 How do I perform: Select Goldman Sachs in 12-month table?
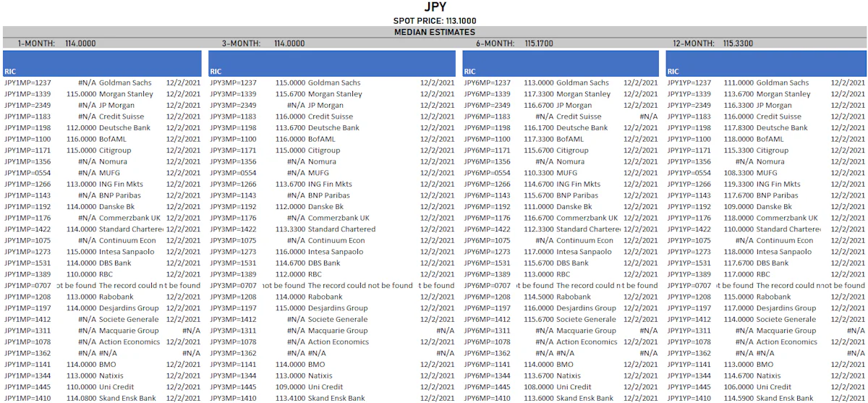(x=783, y=83)
